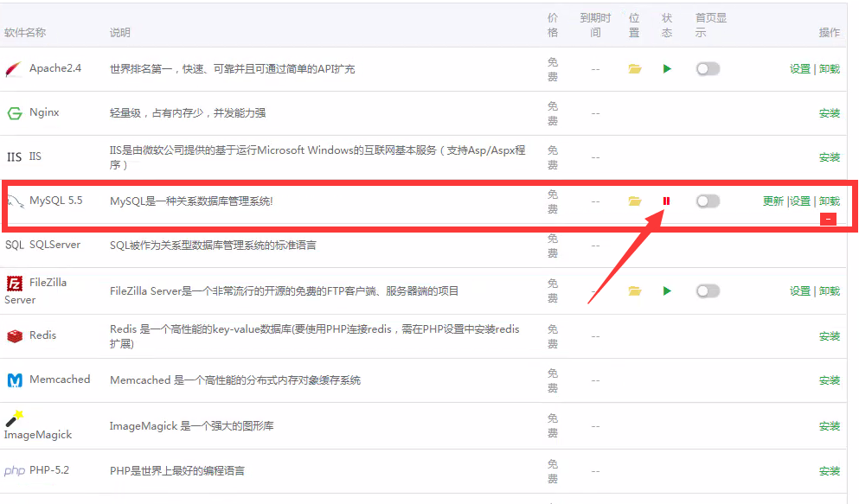Click 卸载 for FileZilla Server
859x504 pixels.
tap(830, 291)
